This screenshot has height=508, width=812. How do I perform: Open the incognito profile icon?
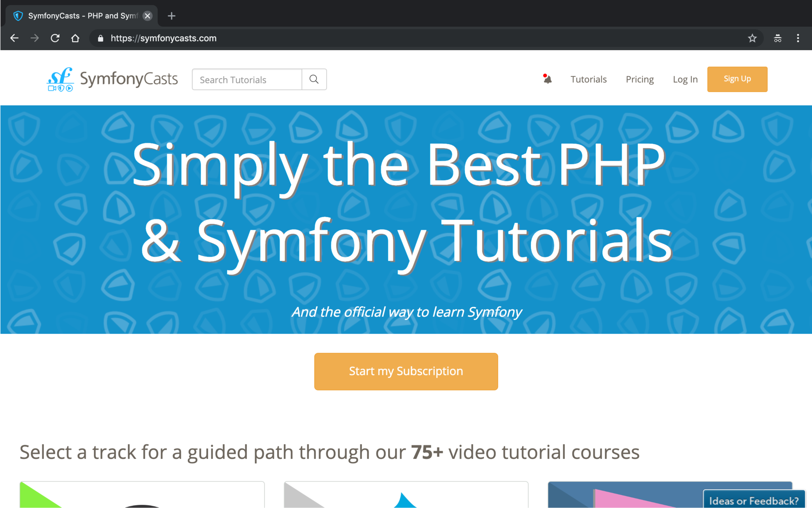click(x=777, y=38)
